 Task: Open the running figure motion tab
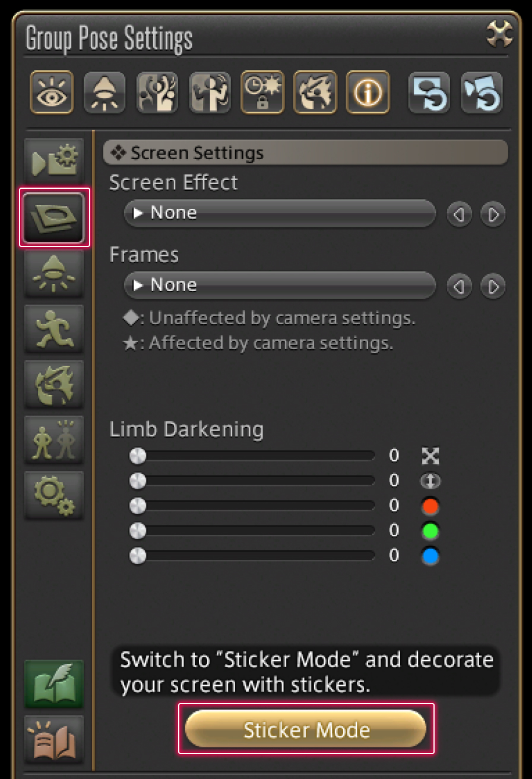pyautogui.click(x=54, y=329)
